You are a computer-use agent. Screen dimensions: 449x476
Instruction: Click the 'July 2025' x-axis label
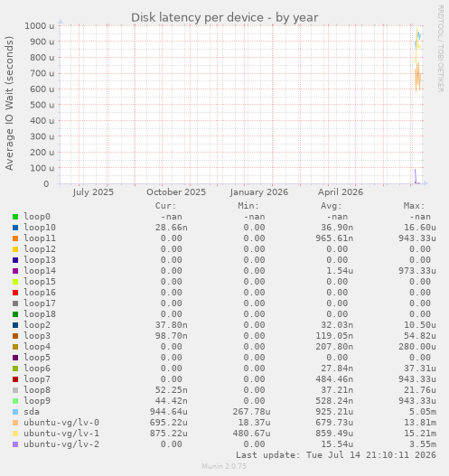coord(93,192)
